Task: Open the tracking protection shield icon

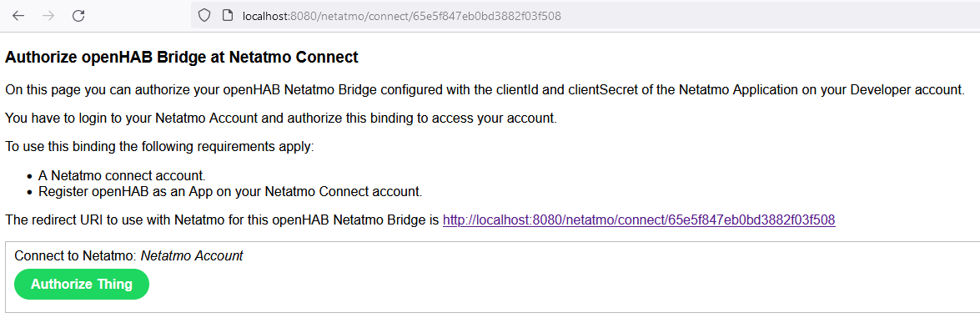Action: point(204,16)
